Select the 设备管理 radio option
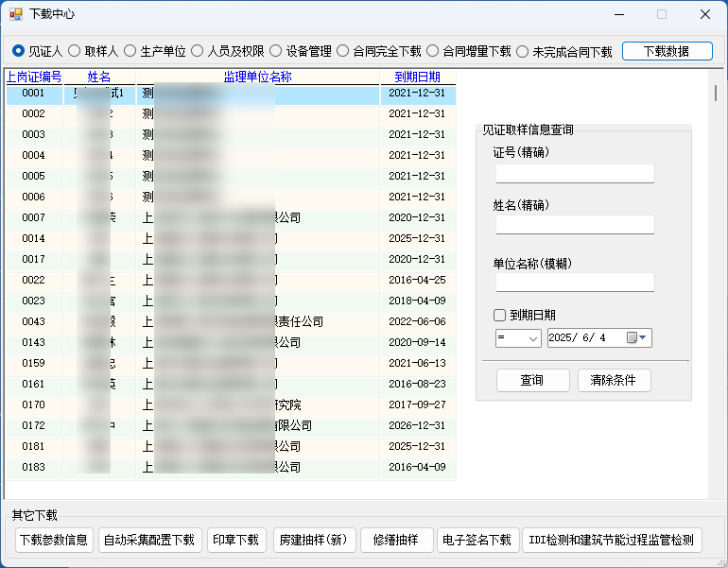Viewport: 728px width, 568px height. click(x=275, y=52)
